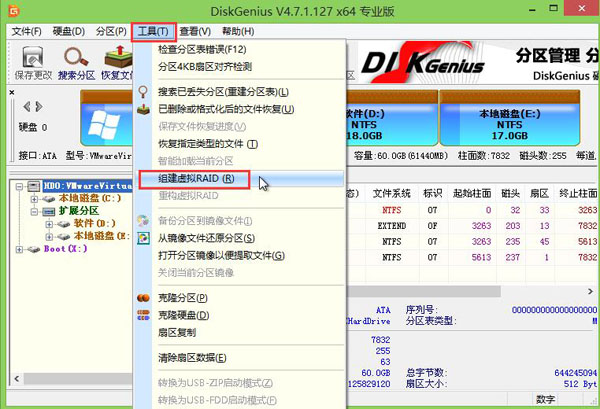The width and height of the screenshot is (600, 409).
Task: Select 扩展分区 in tree
Action: click(78, 211)
